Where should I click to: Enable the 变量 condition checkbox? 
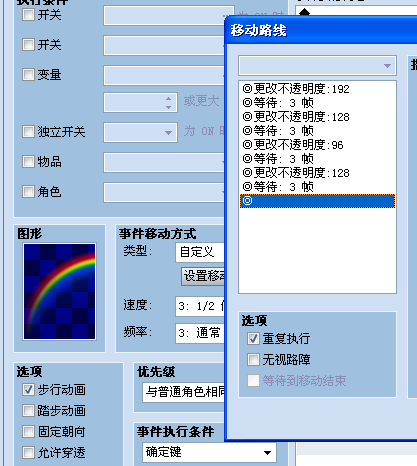(x=28, y=74)
